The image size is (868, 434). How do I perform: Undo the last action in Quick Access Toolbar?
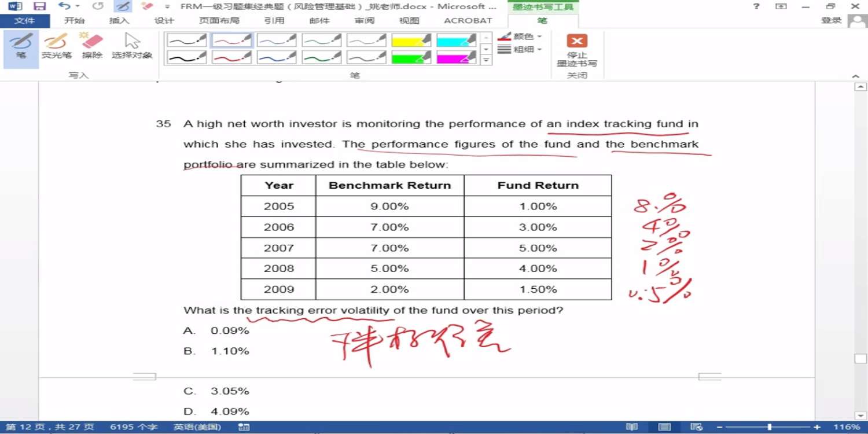coord(64,6)
